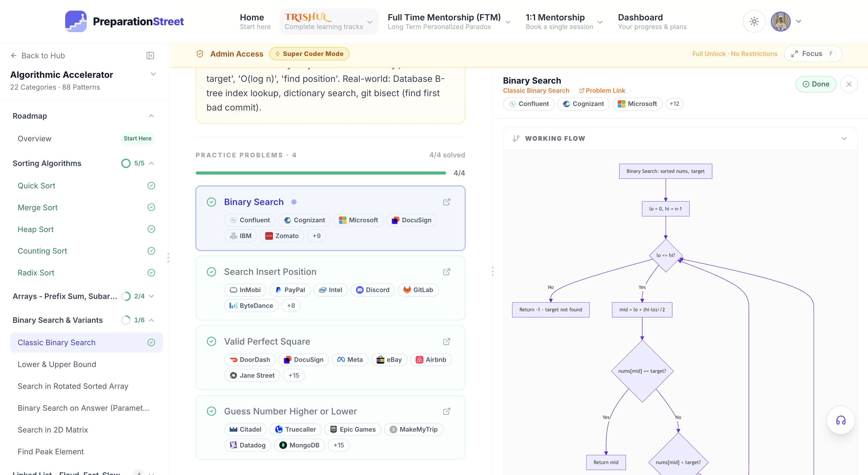Click the GitLab company tag
The height and width of the screenshot is (475, 868).
pyautogui.click(x=418, y=290)
